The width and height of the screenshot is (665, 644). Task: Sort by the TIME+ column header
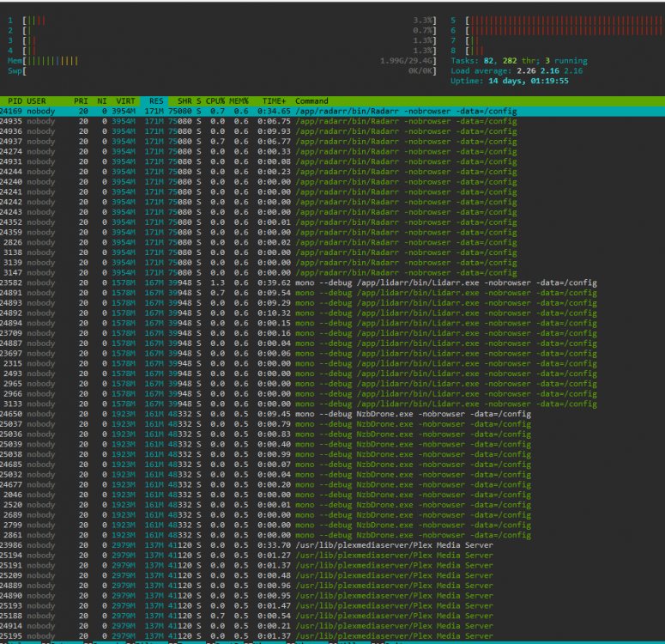tap(274, 101)
